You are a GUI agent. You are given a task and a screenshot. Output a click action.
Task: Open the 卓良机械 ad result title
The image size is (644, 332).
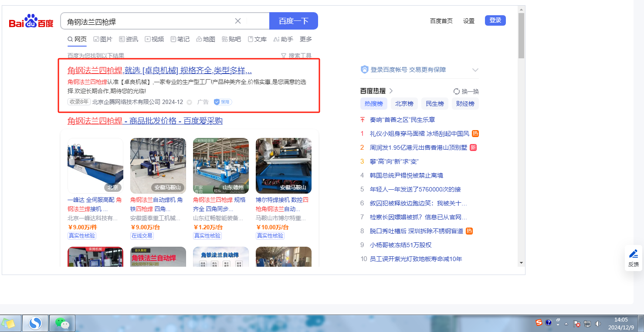click(159, 70)
